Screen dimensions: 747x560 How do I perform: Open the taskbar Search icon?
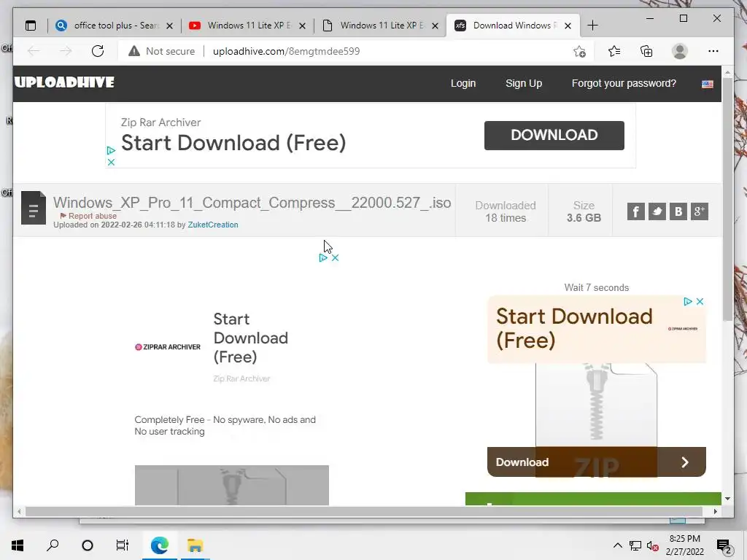tap(53, 545)
